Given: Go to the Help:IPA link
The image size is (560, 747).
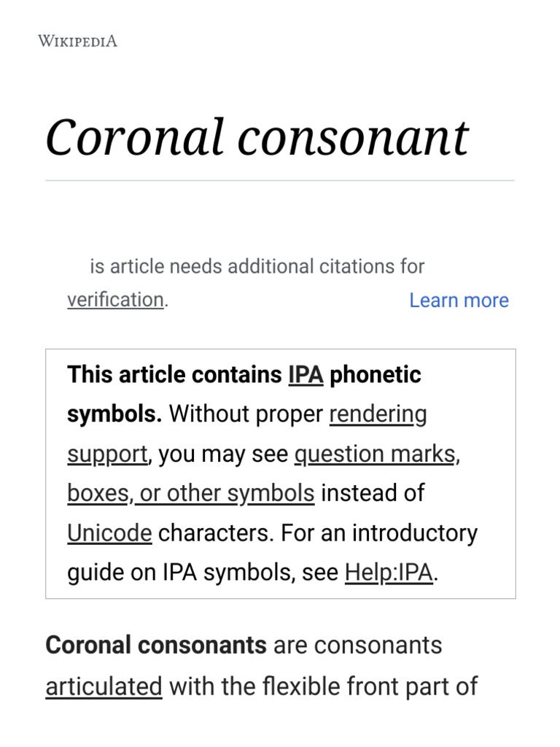Looking at the screenshot, I should click(x=389, y=572).
